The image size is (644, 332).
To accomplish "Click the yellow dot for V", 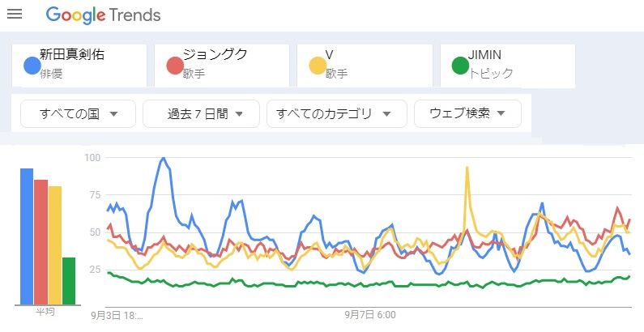I will [316, 66].
